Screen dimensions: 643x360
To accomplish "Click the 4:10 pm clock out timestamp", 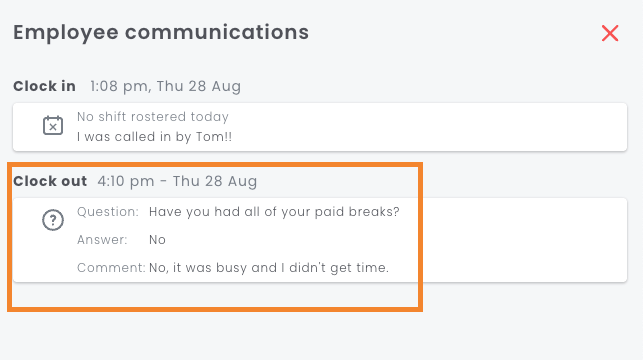I will click(x=177, y=181).
